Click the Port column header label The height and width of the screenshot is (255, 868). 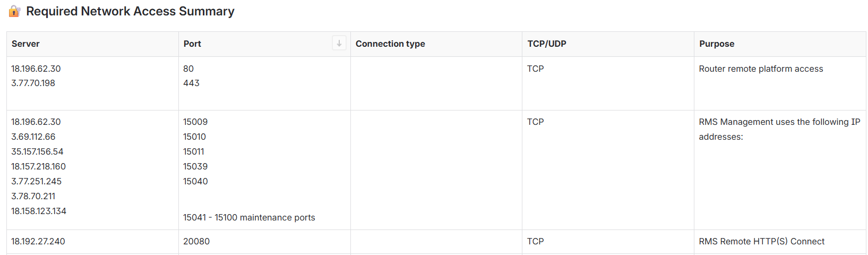192,44
